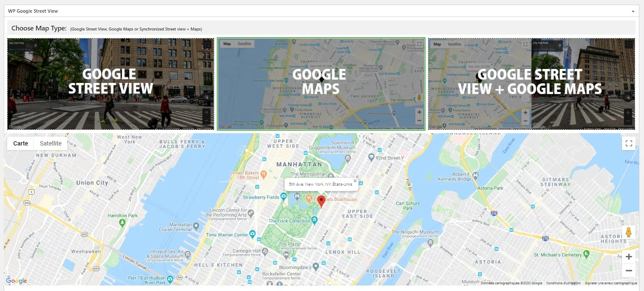
Task: Switch to the Satellite tab
Action: click(50, 143)
